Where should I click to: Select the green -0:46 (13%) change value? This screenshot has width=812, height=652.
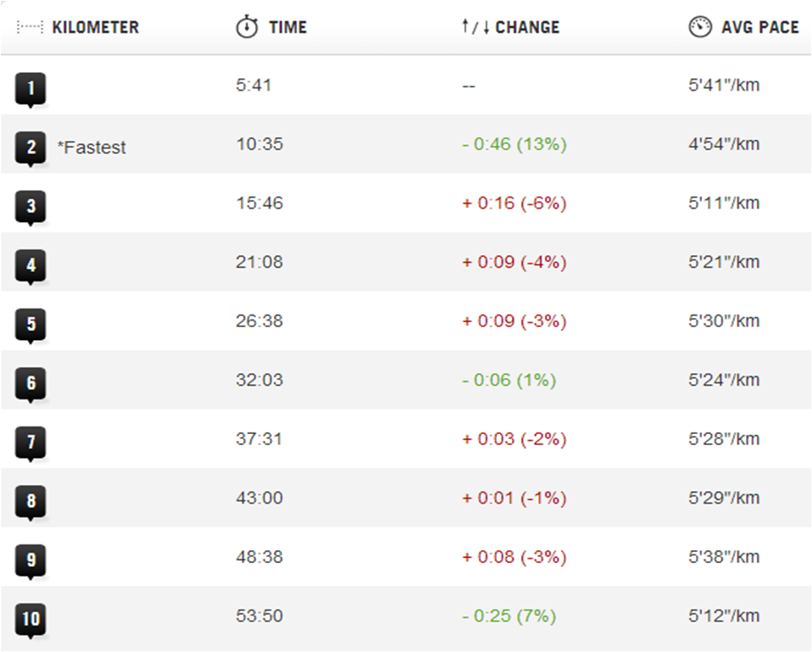tap(514, 144)
